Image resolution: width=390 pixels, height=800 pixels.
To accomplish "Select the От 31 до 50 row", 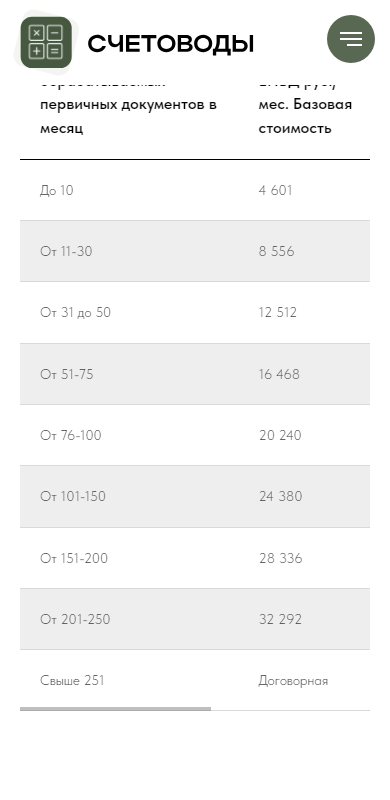I will [195, 312].
